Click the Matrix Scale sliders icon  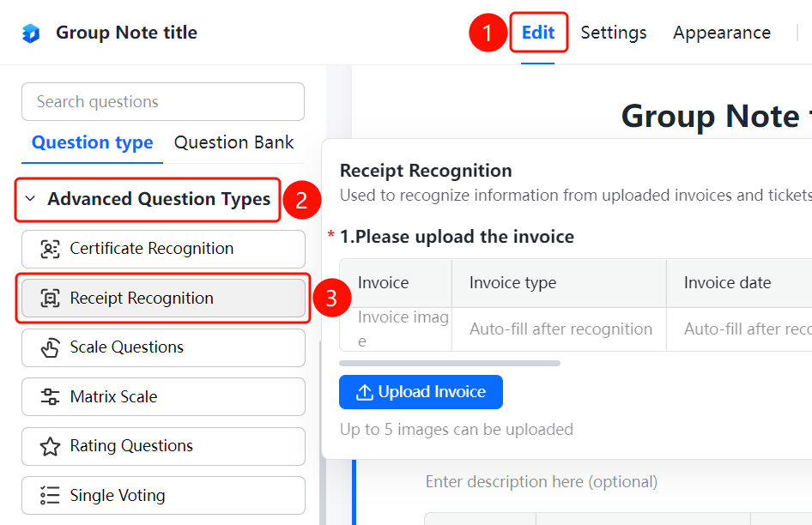click(x=51, y=396)
